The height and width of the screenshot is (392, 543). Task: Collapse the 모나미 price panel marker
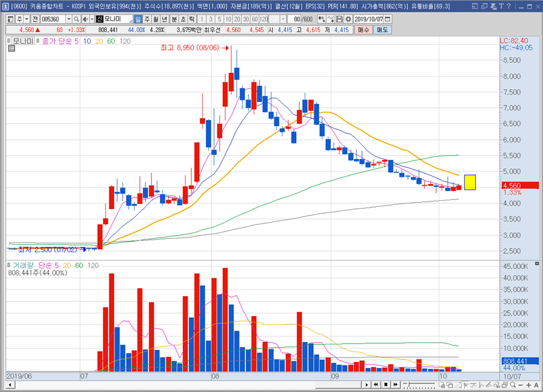pos(8,41)
